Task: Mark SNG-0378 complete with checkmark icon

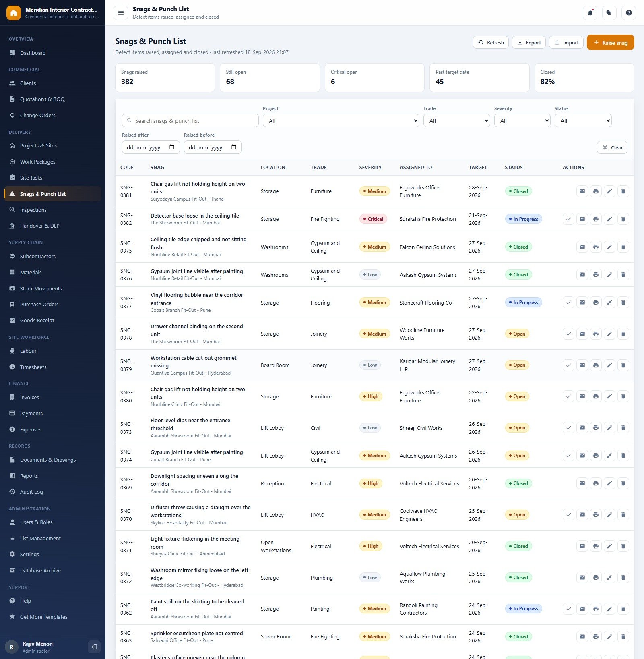Action: click(568, 334)
